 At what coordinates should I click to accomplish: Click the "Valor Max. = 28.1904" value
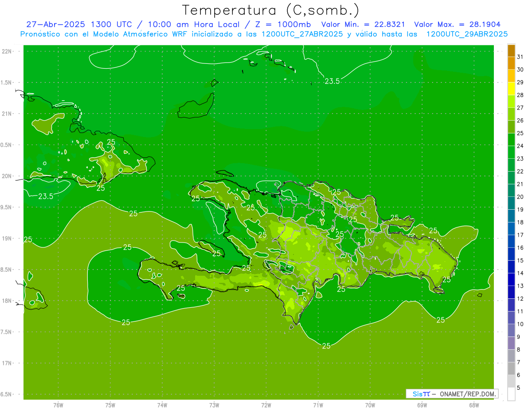(x=457, y=24)
